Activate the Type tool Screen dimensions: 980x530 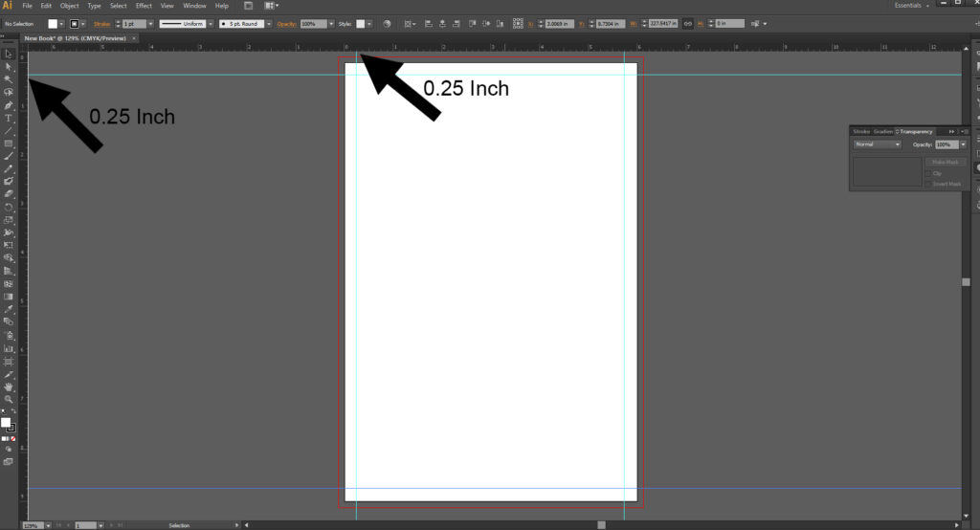pos(8,118)
